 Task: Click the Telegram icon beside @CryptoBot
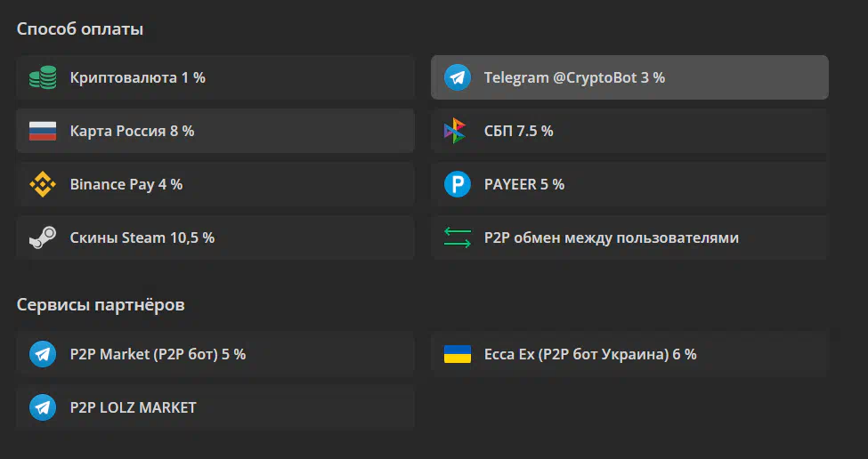tap(458, 77)
